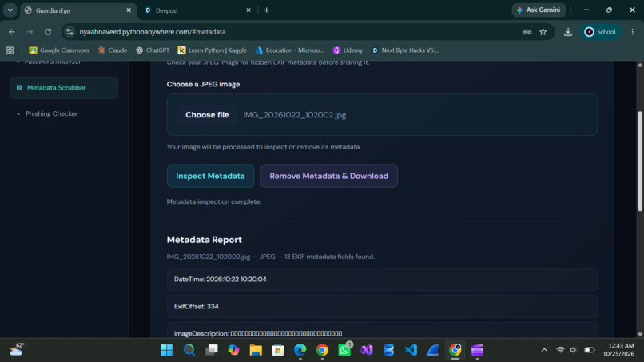Click the ExifOffset: 334 row
Screen dimensions: 644x362
tap(382, 307)
